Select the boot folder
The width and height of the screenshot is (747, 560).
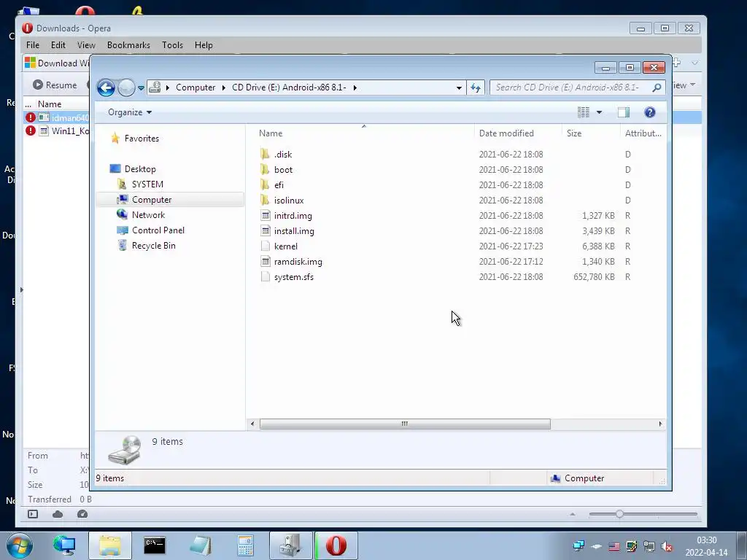point(284,169)
